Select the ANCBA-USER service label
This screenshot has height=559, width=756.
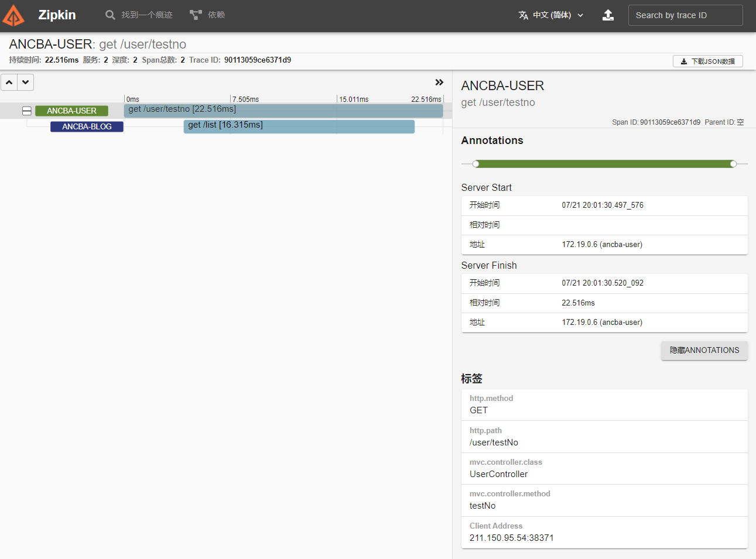[x=71, y=111]
